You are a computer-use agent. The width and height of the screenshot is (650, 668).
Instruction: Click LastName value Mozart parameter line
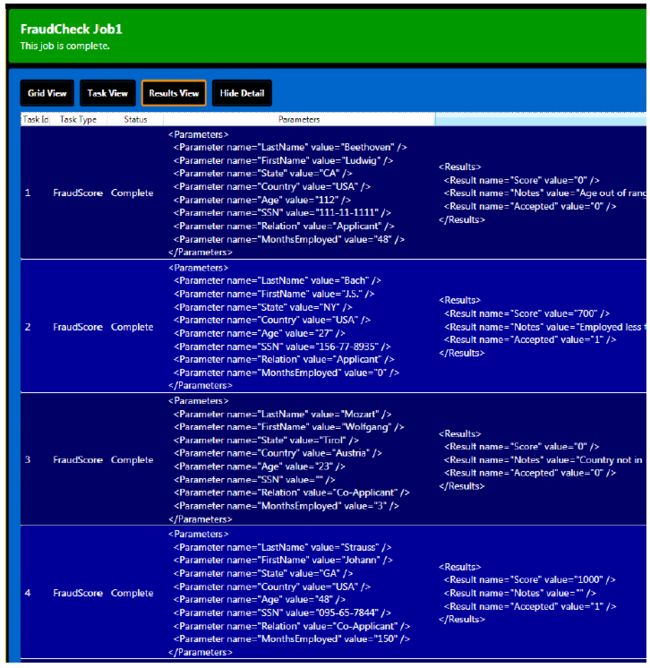click(x=282, y=414)
